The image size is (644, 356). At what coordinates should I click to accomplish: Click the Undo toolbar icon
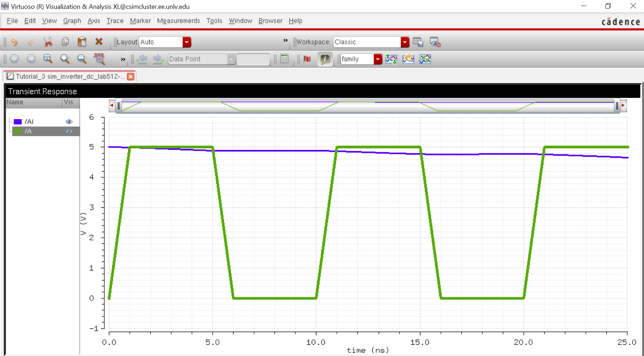point(14,42)
